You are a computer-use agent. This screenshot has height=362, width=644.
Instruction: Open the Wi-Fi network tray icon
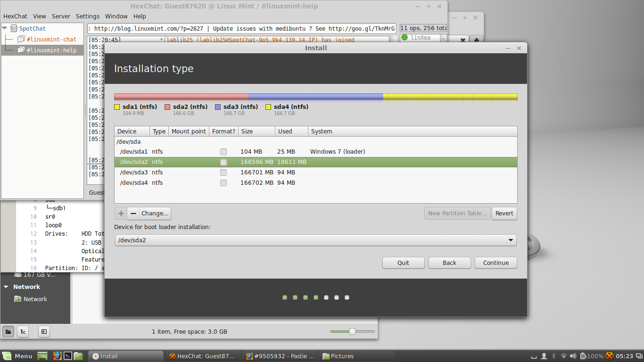click(564, 356)
